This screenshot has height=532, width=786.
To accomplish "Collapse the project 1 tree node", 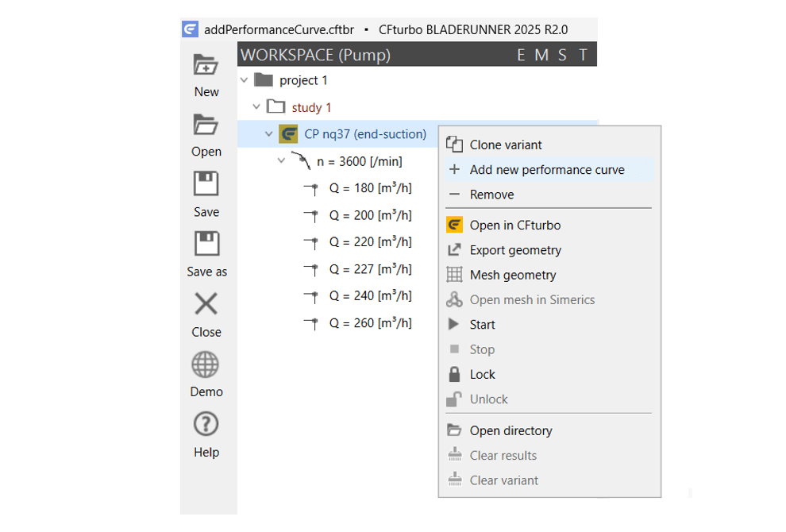I will click(244, 80).
